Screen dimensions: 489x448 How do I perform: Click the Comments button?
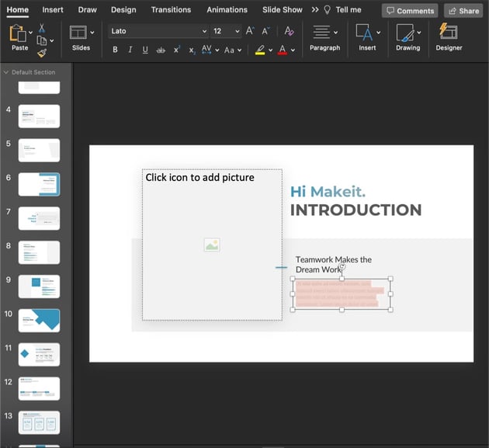coord(410,11)
